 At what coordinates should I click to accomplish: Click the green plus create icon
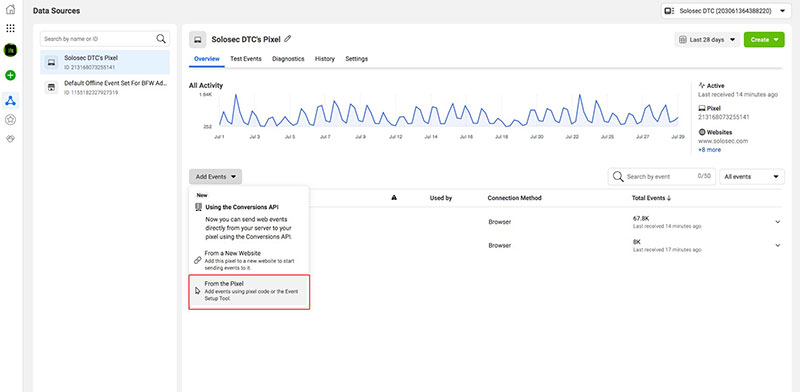click(x=10, y=76)
